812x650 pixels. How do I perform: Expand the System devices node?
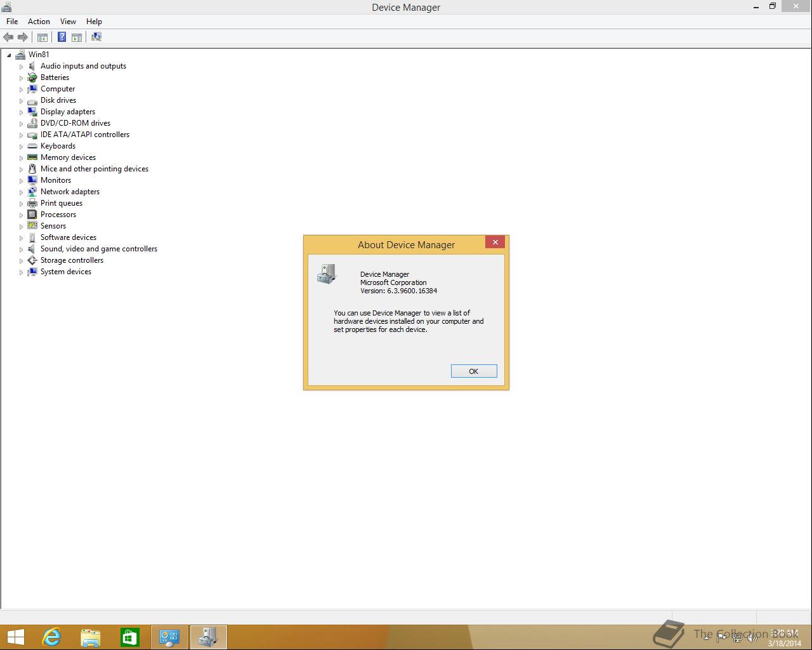click(21, 272)
